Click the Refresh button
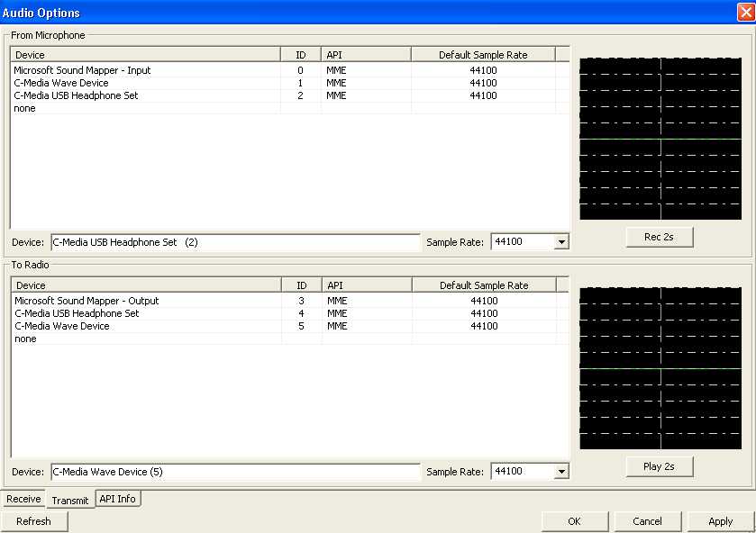Image resolution: width=756 pixels, height=533 pixels. 33,521
